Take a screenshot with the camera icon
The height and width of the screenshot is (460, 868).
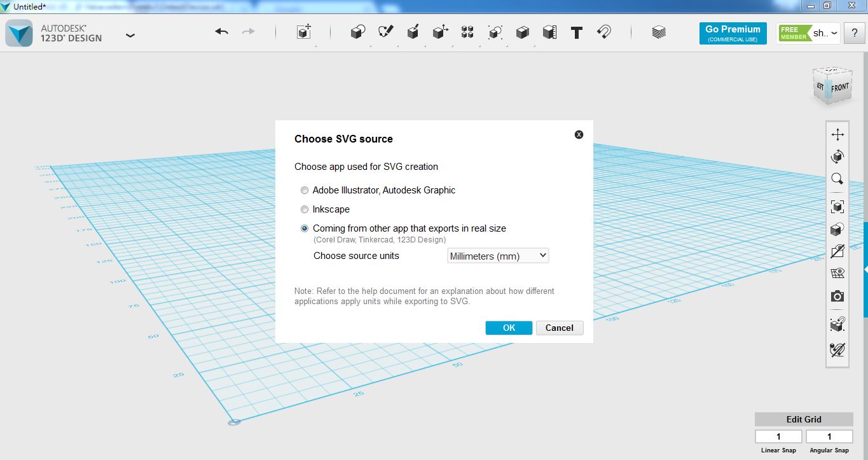pos(837,296)
